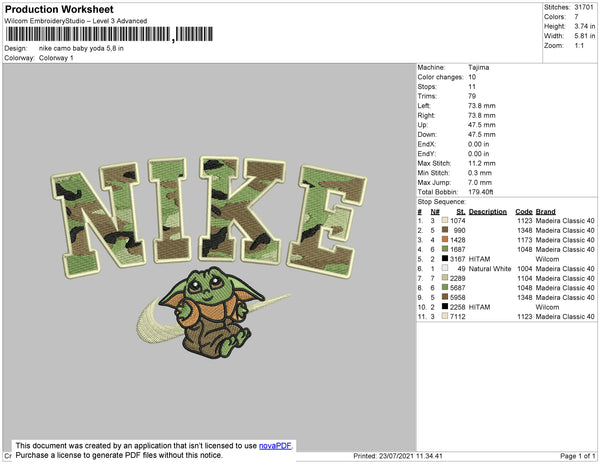Select the 'N#' column header
The width and height of the screenshot is (600, 464).
tap(435, 212)
